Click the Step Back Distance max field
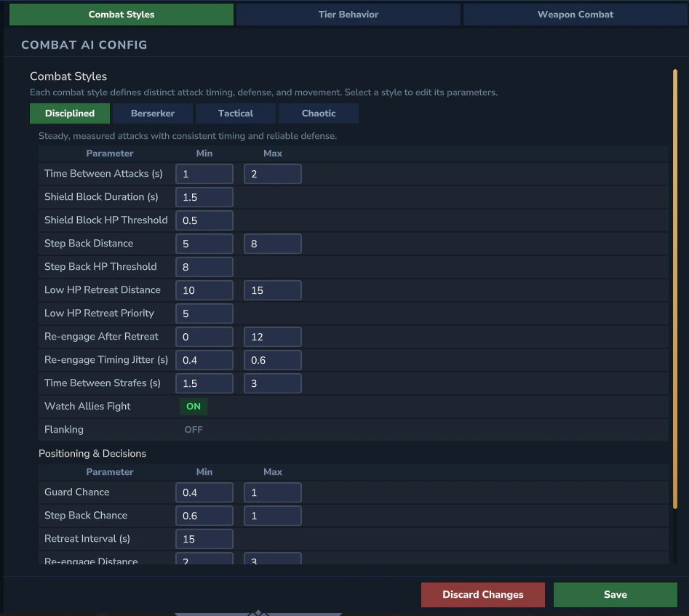Image resolution: width=689 pixels, height=616 pixels. pos(272,244)
